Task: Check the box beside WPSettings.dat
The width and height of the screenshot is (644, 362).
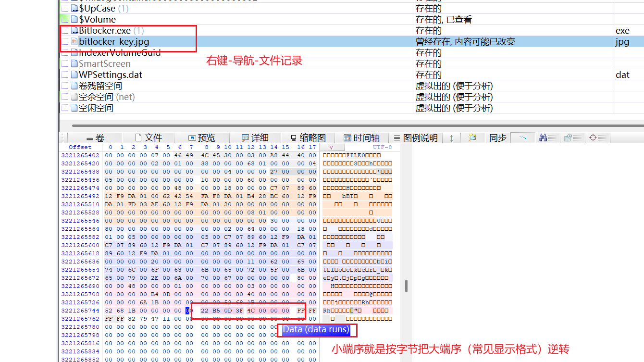Action: 65,75
